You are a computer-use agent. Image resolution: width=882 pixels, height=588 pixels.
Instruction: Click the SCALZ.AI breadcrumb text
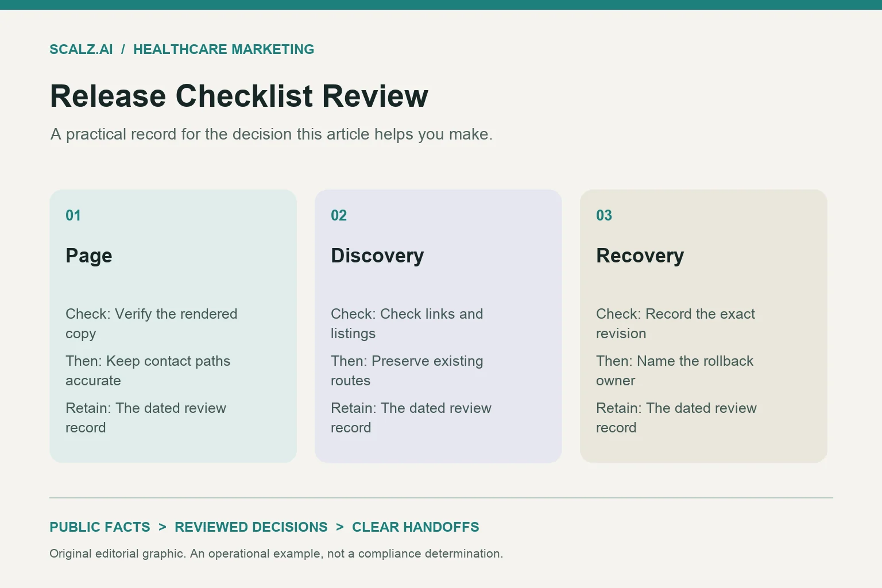[81, 49]
